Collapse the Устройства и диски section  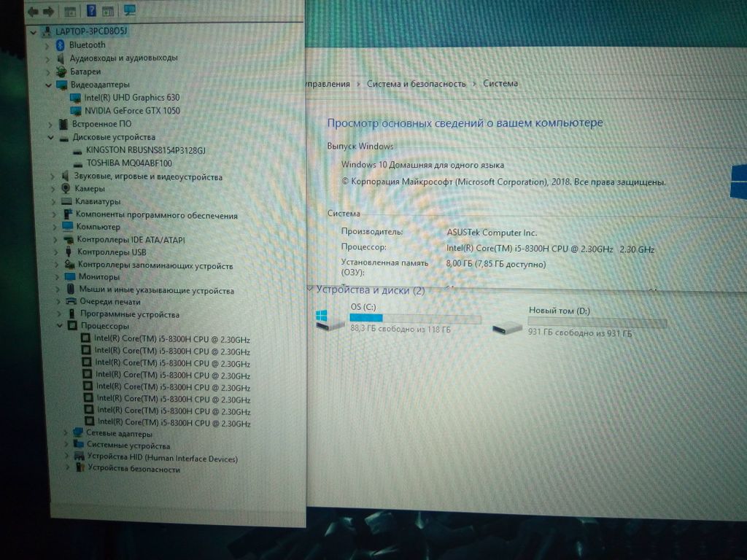(x=310, y=289)
